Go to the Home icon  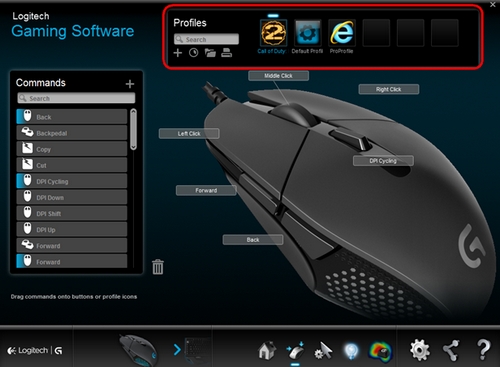click(267, 350)
